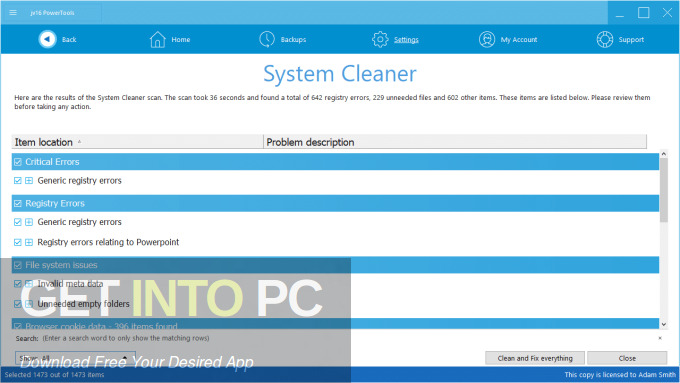Sort by Item location column header
The width and height of the screenshot is (680, 383).
137,142
